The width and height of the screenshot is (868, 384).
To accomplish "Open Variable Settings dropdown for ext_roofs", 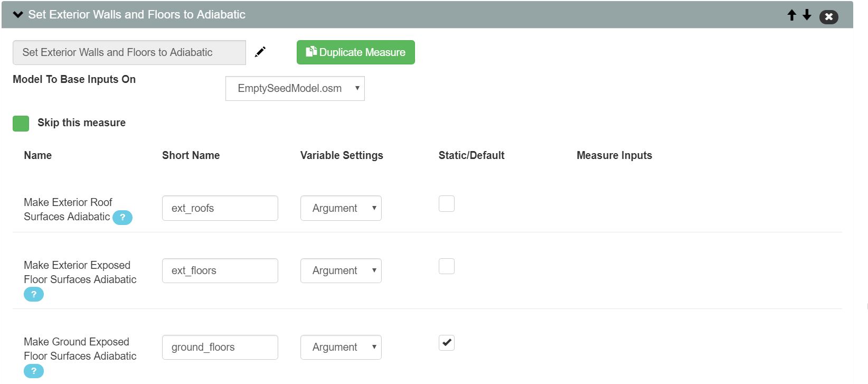I will tap(341, 208).
